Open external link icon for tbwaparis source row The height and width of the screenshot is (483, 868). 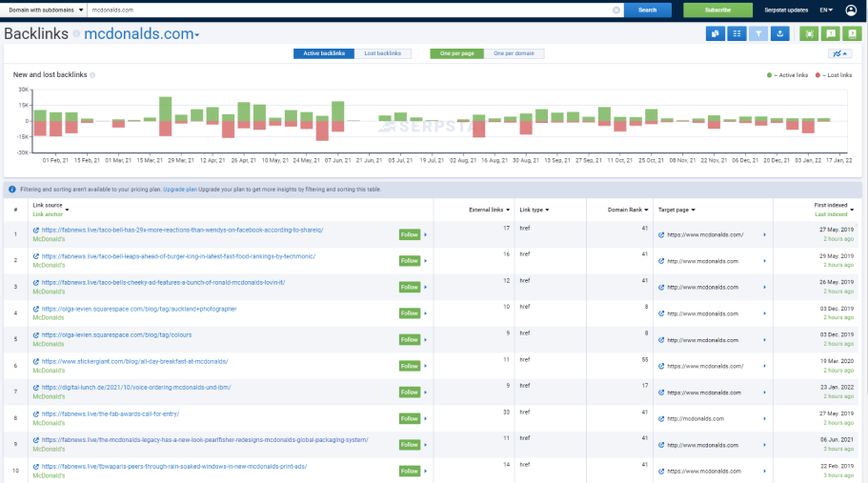[36, 467]
